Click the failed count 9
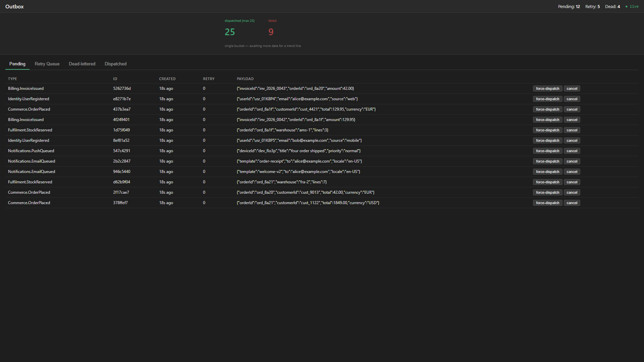The image size is (644, 362). [271, 32]
